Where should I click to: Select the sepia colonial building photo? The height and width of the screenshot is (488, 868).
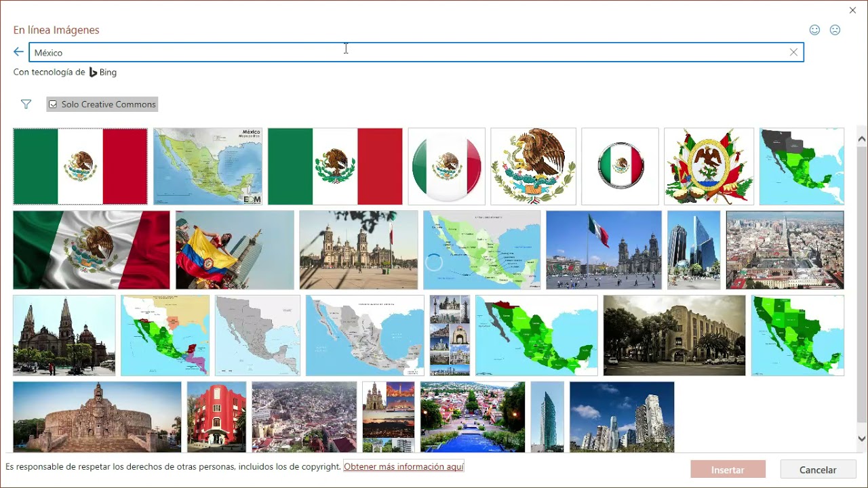click(x=675, y=335)
